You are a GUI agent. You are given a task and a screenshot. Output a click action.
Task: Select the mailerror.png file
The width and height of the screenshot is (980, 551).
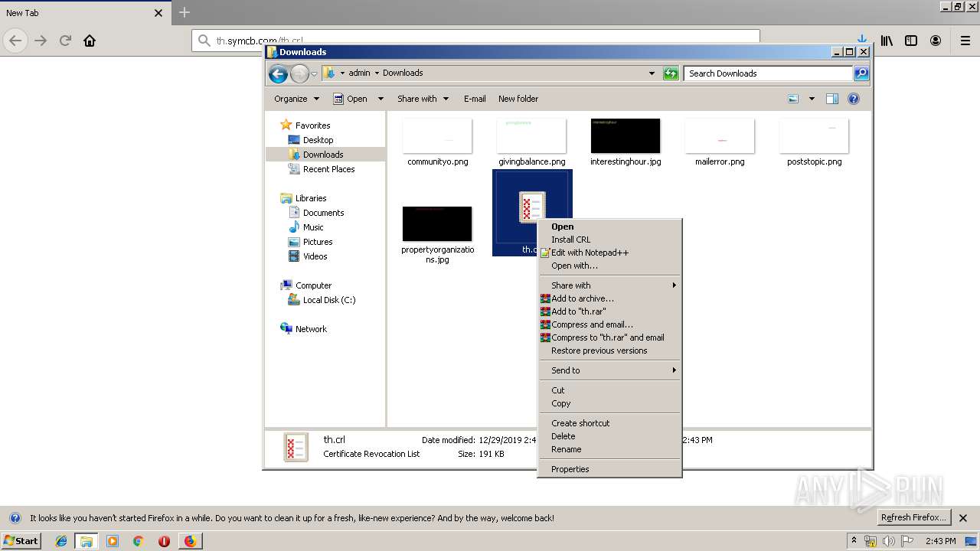click(x=720, y=142)
